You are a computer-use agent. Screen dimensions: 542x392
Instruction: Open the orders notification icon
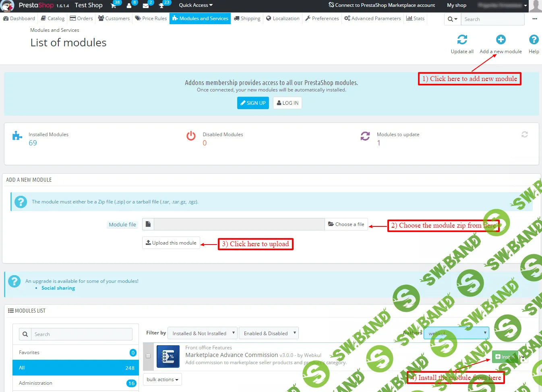pos(113,6)
